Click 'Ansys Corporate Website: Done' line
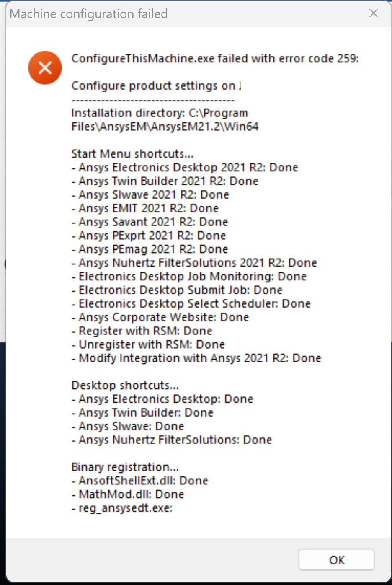 [160, 317]
